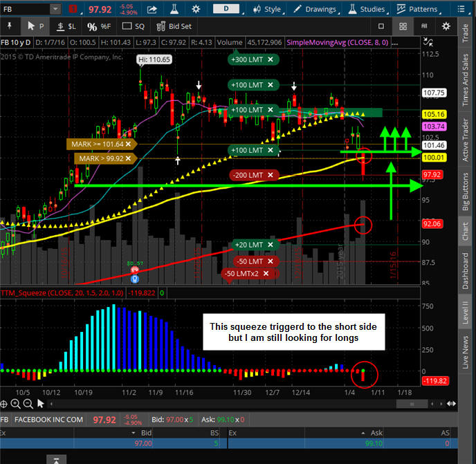Click the 107.75 price axis label
Image resolution: width=476 pixels, height=464 pixels.
pyautogui.click(x=434, y=93)
